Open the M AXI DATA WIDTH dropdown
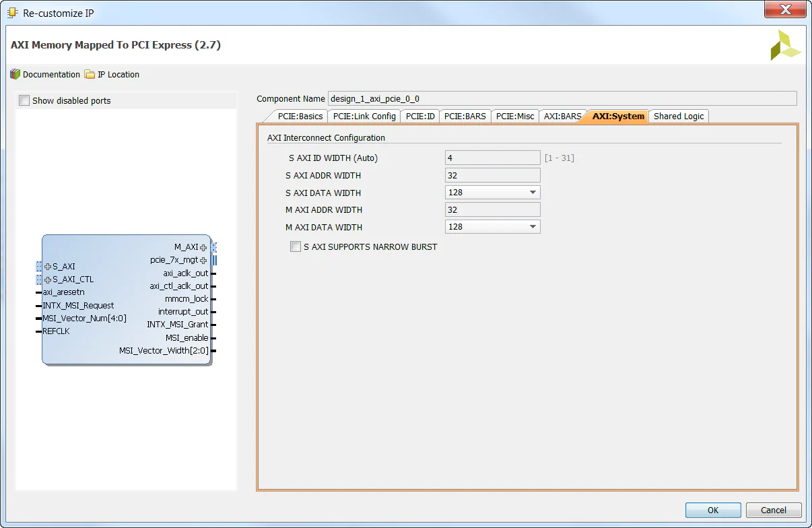812x528 pixels. tap(533, 226)
